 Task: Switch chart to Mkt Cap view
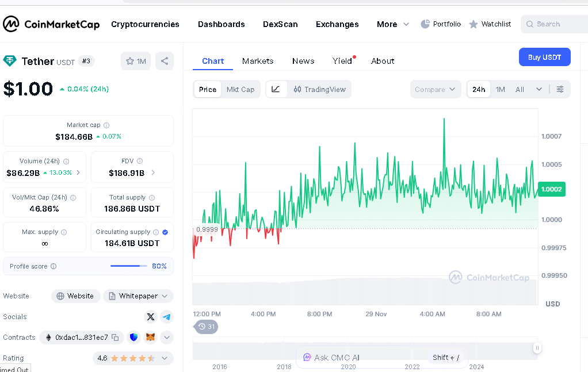tap(240, 89)
